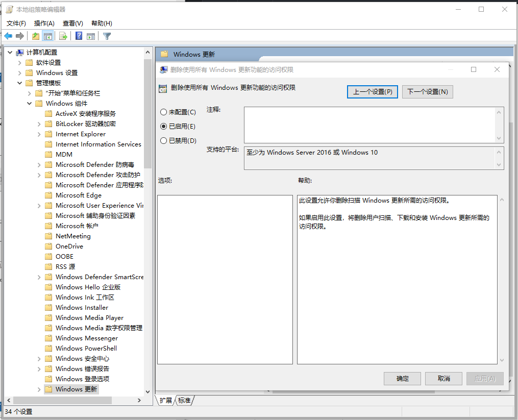Expand the Windows 设置 tree node

19,72
